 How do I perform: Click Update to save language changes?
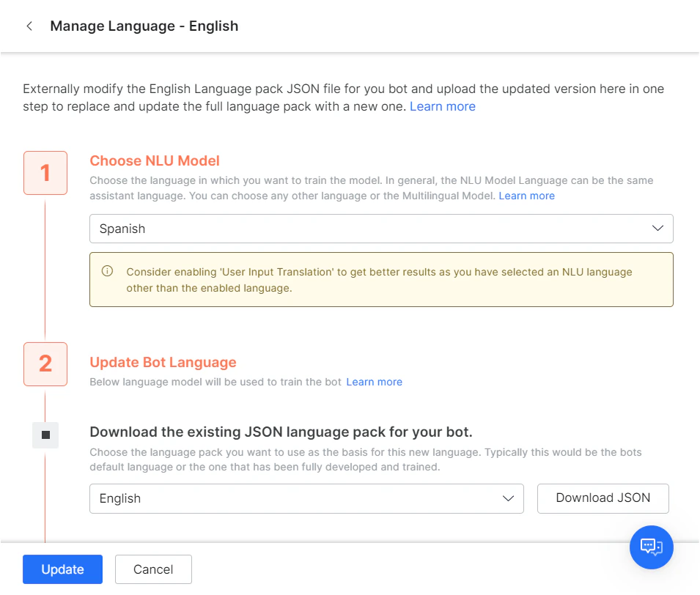coord(62,569)
